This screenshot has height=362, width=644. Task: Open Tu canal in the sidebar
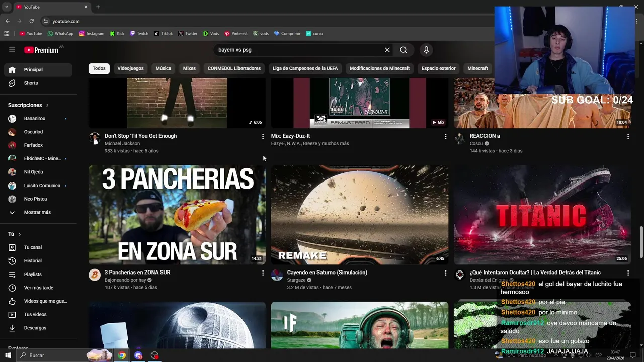[x=38, y=247]
